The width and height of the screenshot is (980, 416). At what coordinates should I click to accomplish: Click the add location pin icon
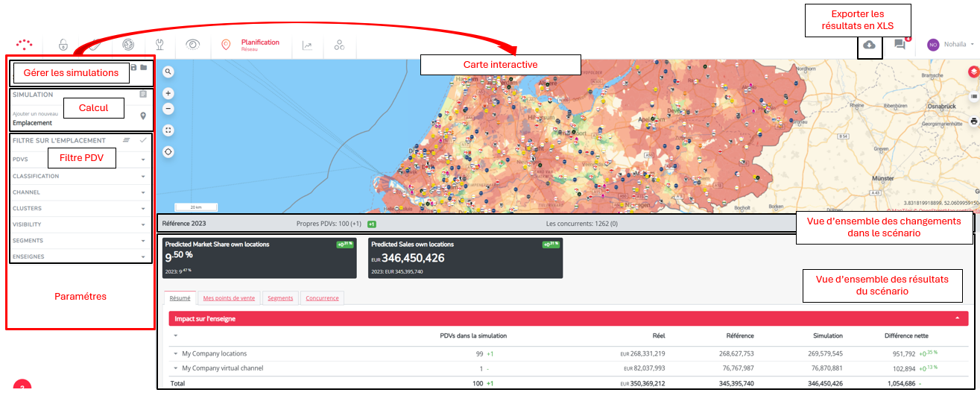coord(143,116)
